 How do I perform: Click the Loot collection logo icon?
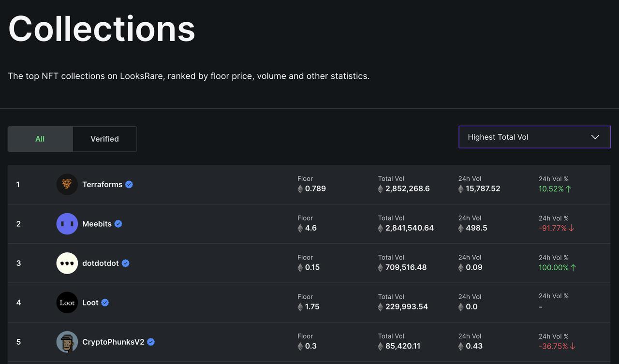[67, 303]
